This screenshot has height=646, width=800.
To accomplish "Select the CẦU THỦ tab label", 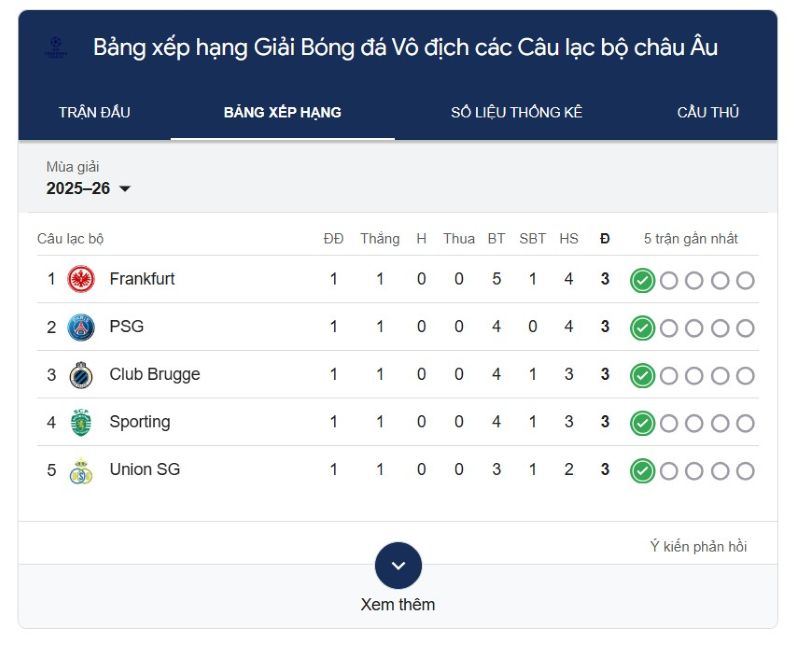I will (x=708, y=112).
